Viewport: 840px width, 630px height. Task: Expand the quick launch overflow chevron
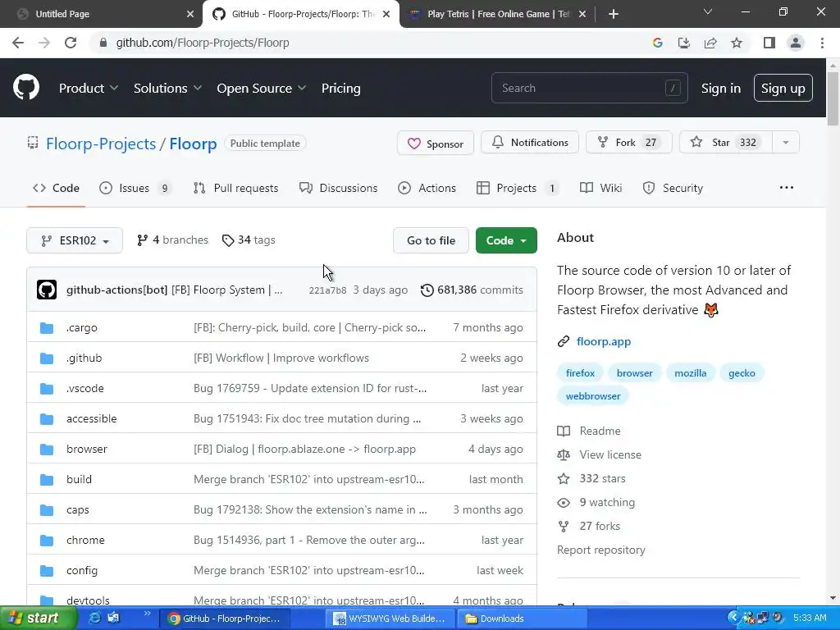(x=148, y=614)
